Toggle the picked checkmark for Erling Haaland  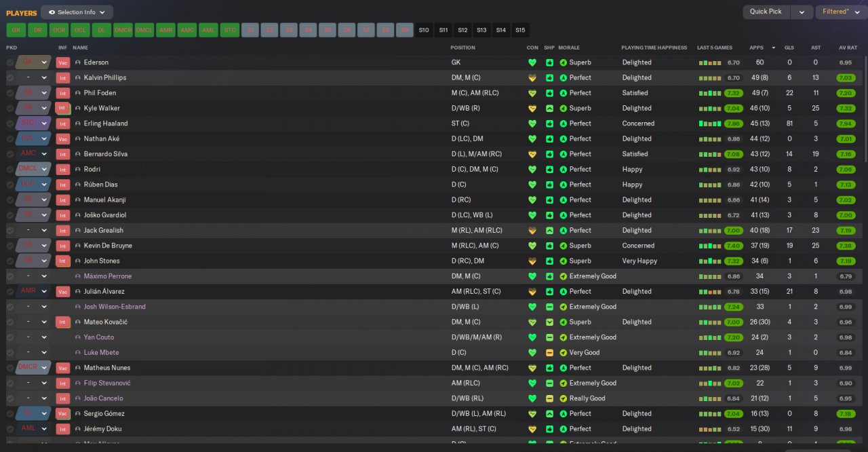pos(9,124)
